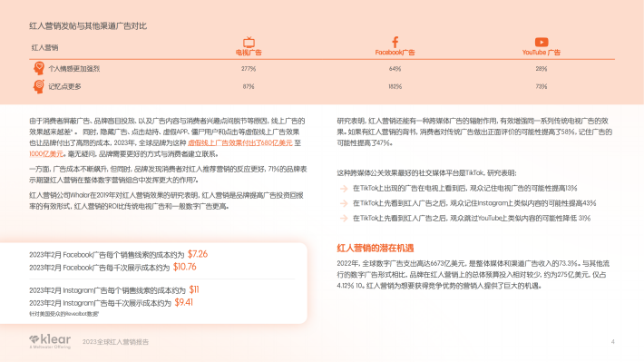Viewport: 644px width, 362px height.
Task: Select the Facebook广告 column label
Action: tap(395, 53)
